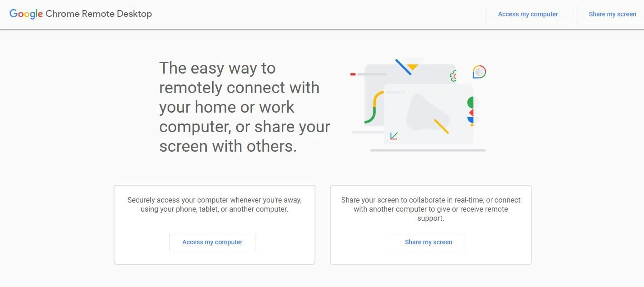
Task: Open the Chrome Remote Desktop title link
Action: pyautogui.click(x=99, y=14)
